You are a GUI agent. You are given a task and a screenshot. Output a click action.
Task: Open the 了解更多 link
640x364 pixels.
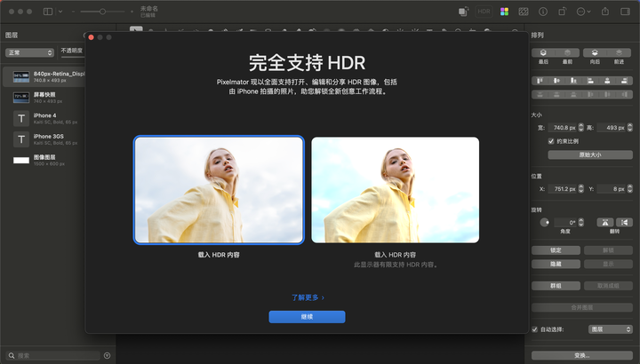coord(308,297)
